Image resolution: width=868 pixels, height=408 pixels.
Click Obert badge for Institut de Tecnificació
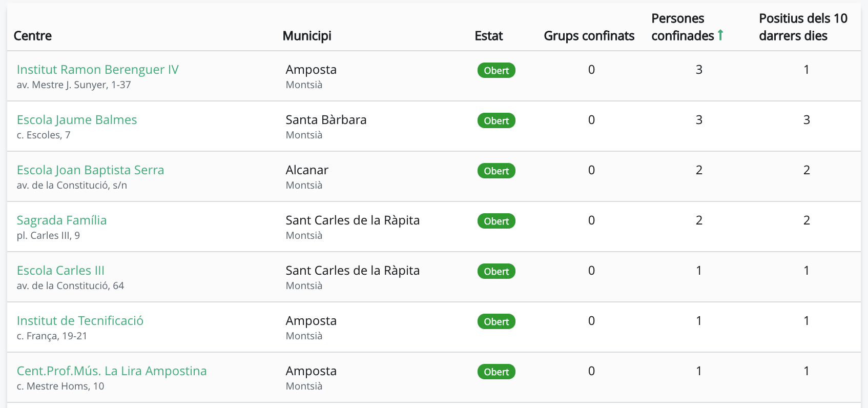(x=496, y=322)
